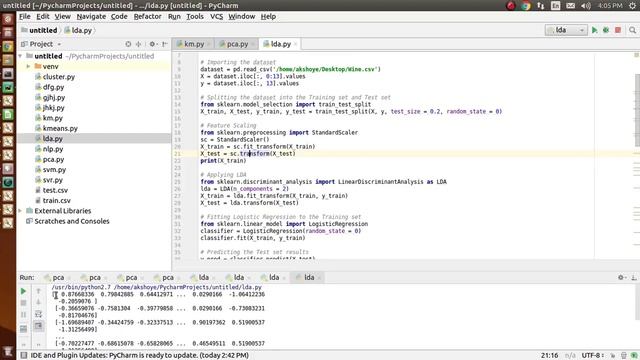Open Run panel gear settings
The image size is (640, 360).
click(x=621, y=277)
